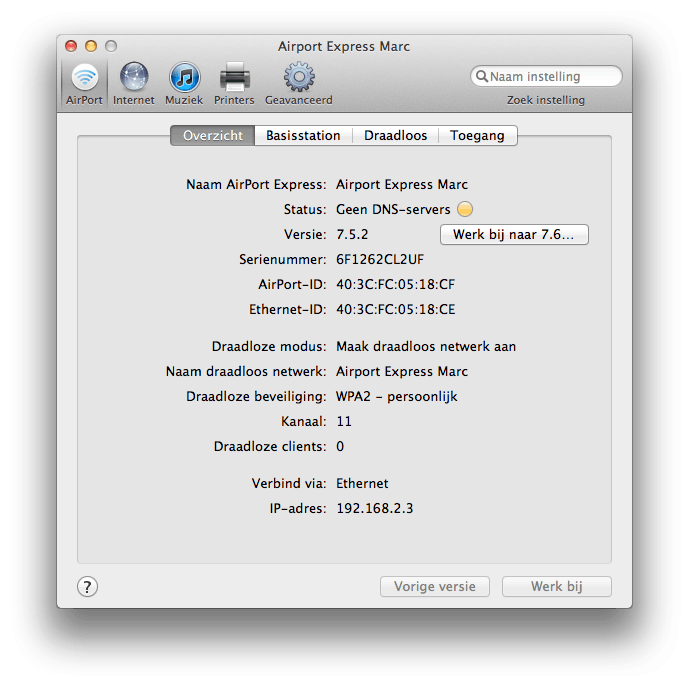Select AirPort-ID value 40:3C:FC:05:18:CF
This screenshot has width=689, height=687.
pyautogui.click(x=395, y=284)
